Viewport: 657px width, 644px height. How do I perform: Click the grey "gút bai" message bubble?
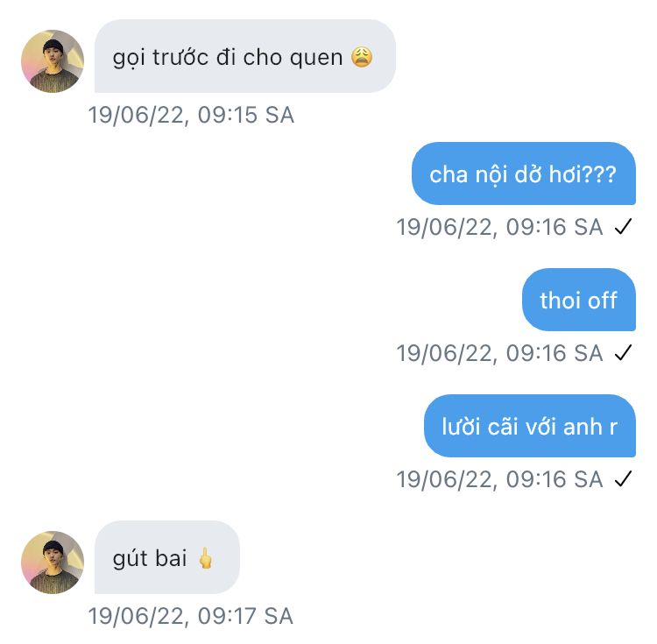tap(166, 558)
